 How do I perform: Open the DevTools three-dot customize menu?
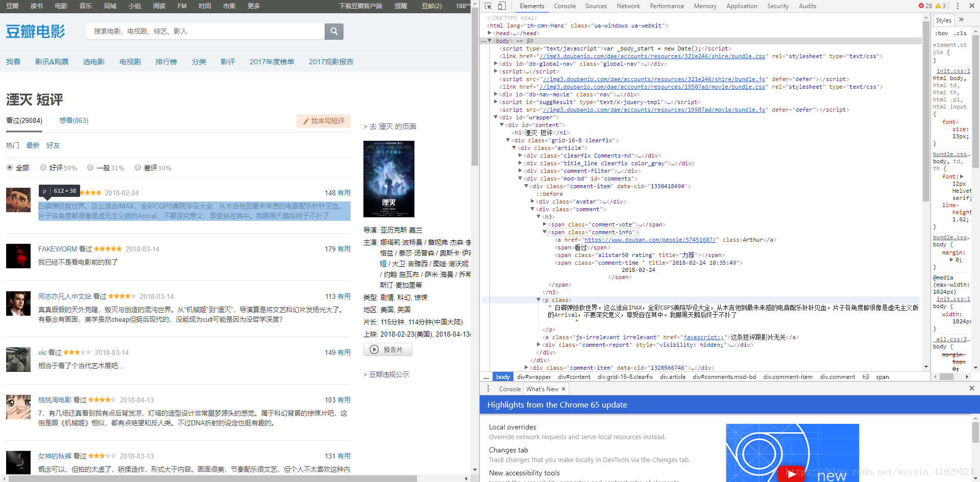[958, 6]
